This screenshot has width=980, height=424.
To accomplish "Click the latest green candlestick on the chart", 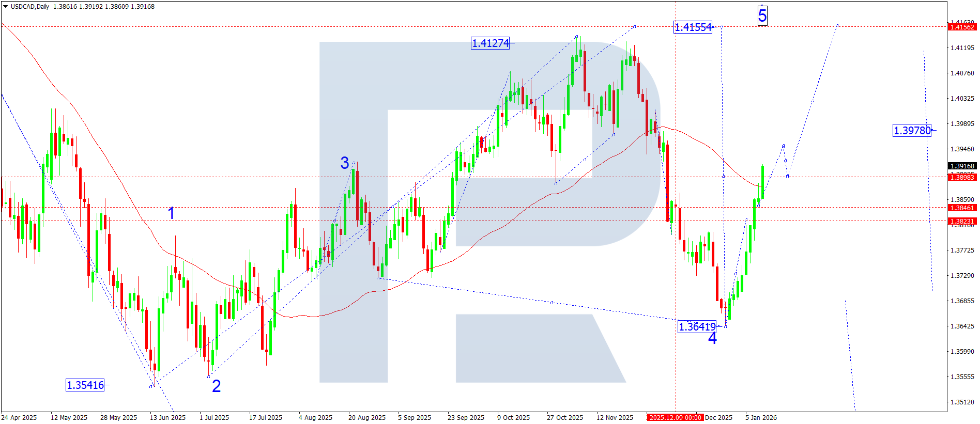I will [x=762, y=182].
